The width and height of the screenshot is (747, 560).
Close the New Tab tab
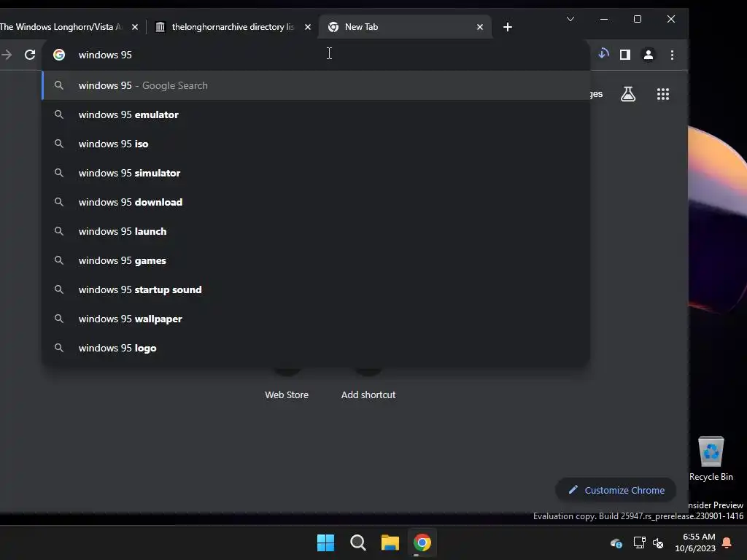coord(480,27)
